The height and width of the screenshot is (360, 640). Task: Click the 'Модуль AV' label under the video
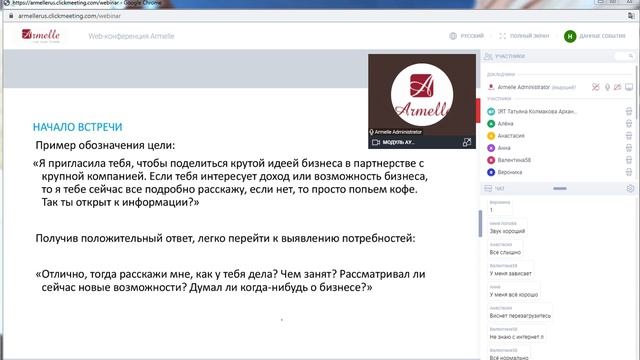[x=398, y=142]
